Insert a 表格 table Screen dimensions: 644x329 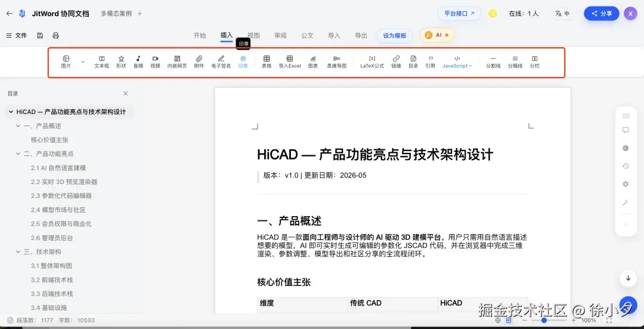(267, 62)
